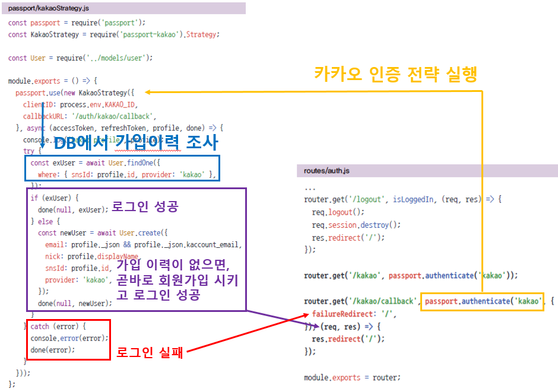
Task: Select the done(null, newUser); call
Action: tap(75, 303)
